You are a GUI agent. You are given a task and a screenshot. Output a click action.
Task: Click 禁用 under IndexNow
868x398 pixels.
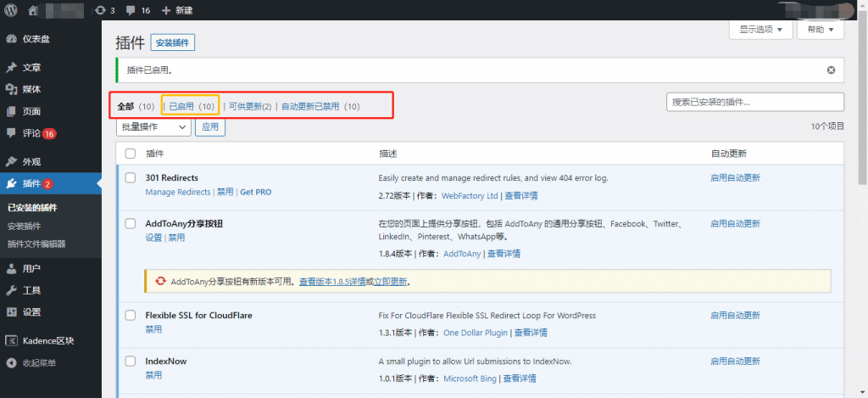point(154,375)
